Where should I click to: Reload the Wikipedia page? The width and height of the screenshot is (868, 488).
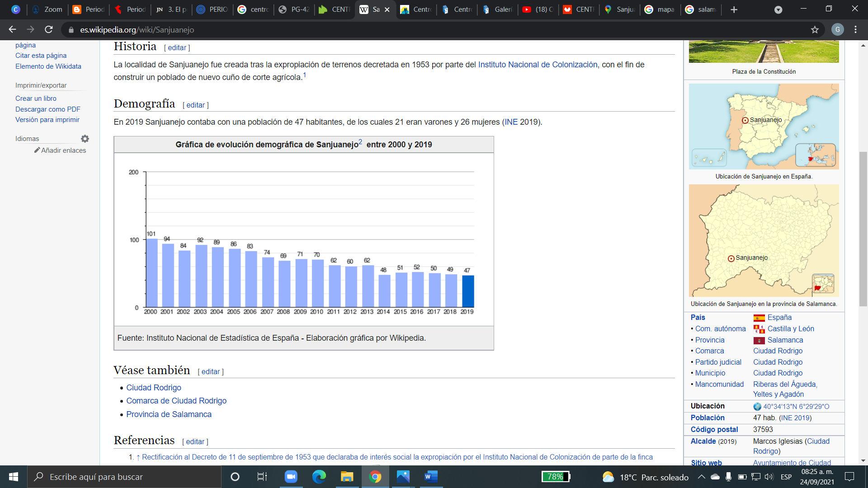49,30
